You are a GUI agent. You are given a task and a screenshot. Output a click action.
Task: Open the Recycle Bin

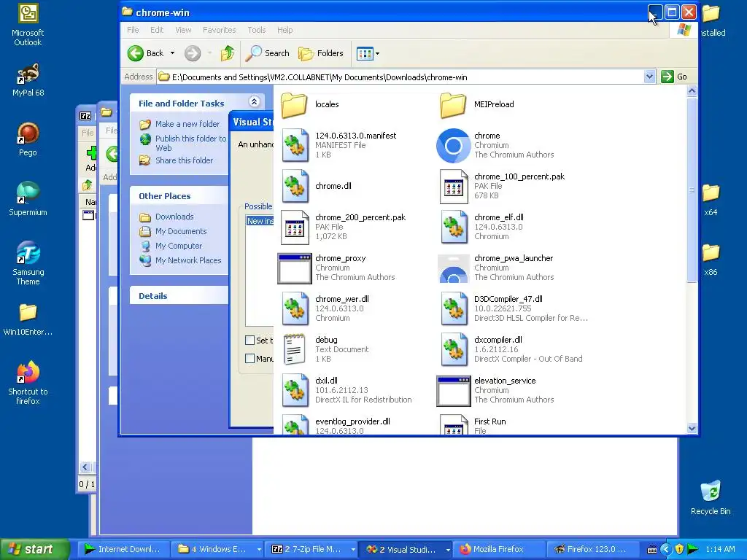[711, 497]
